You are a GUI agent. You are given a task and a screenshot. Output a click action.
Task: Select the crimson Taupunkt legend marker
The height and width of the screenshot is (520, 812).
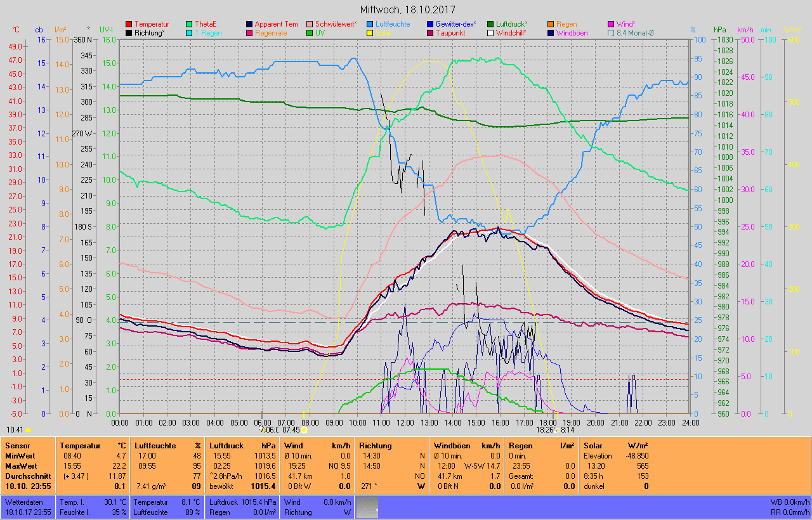(x=430, y=33)
